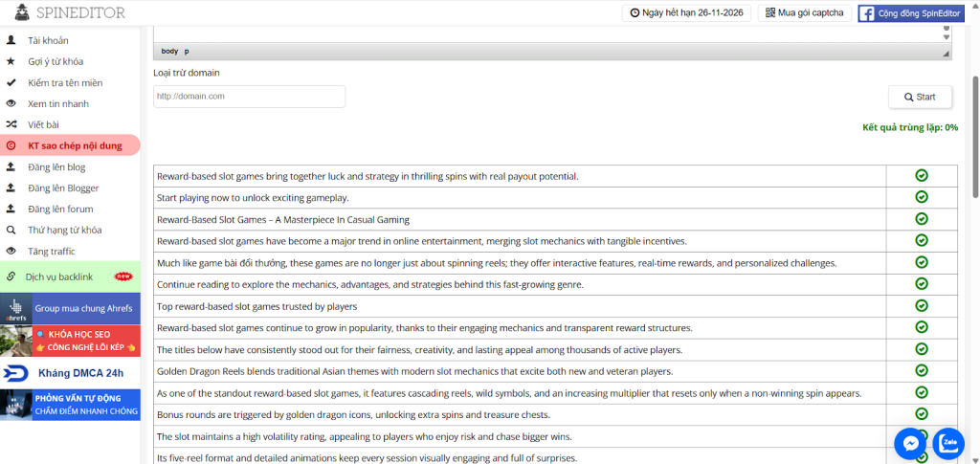Viewport: 980px width, 464px height.
Task: Open the Zalo chat icon
Action: coord(949,443)
